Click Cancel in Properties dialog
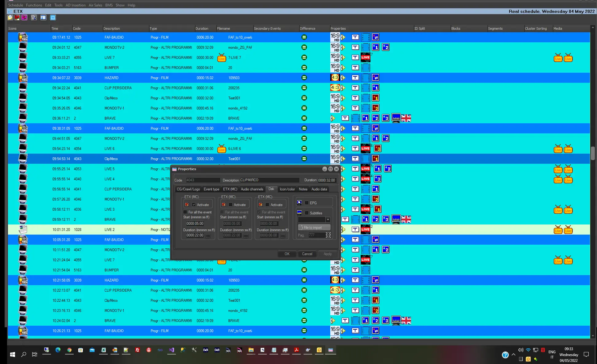The image size is (597, 364). (307, 254)
